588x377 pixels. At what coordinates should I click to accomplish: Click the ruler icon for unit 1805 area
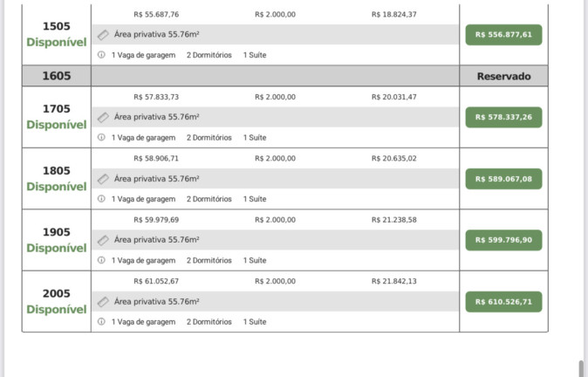(x=103, y=179)
